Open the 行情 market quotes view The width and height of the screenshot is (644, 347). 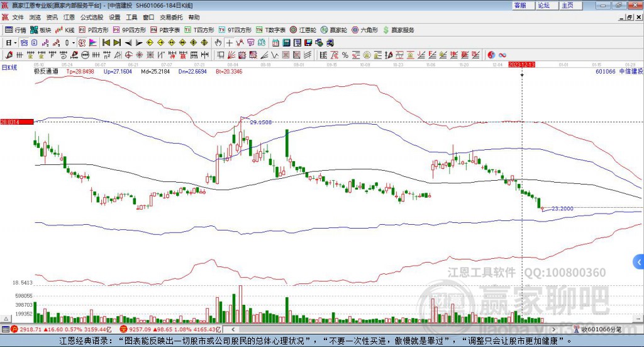[x=16, y=30]
